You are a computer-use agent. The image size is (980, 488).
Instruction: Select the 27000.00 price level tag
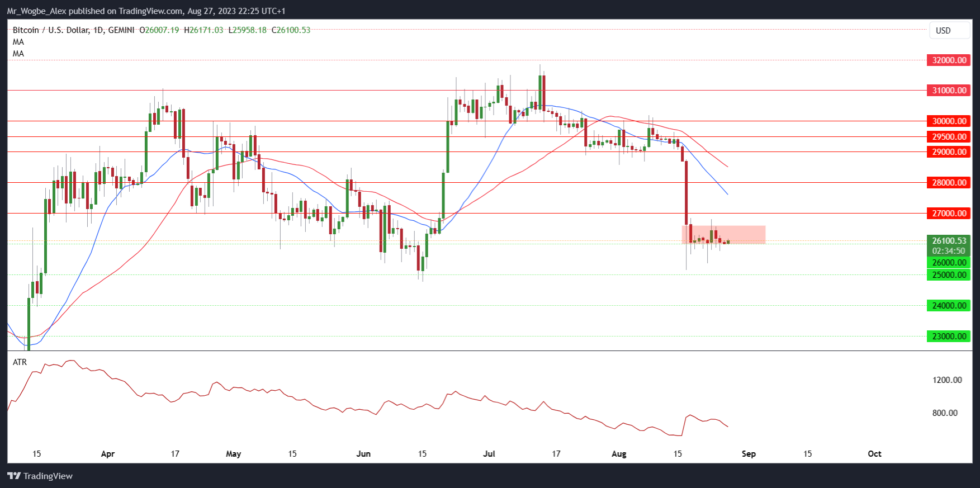[949, 213]
